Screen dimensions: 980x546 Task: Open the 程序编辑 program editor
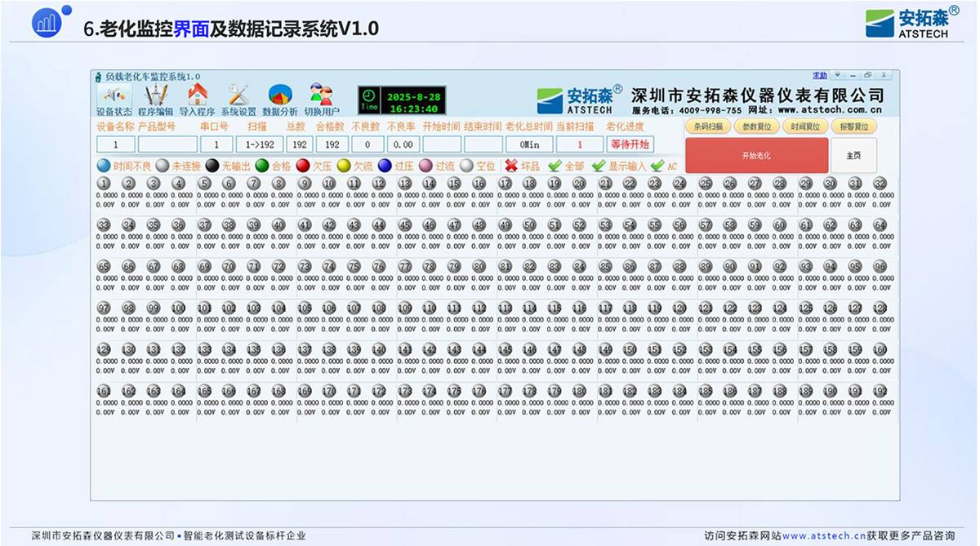(155, 100)
